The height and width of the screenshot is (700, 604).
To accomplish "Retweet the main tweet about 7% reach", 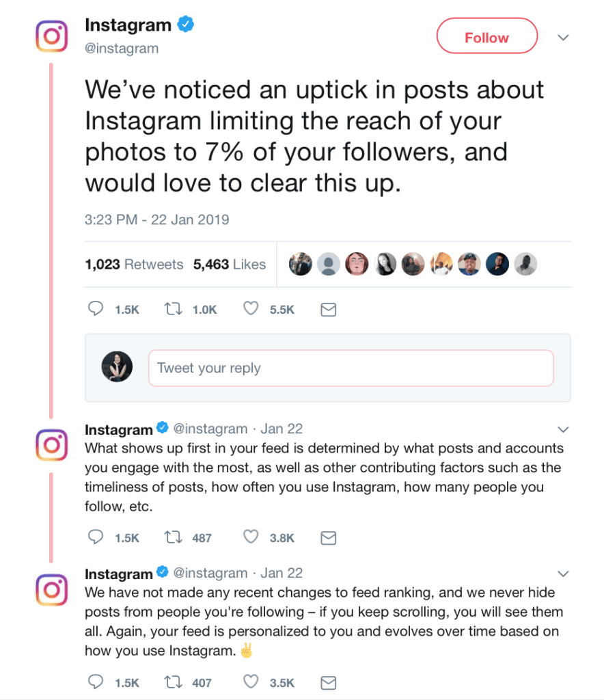I will coord(173,309).
